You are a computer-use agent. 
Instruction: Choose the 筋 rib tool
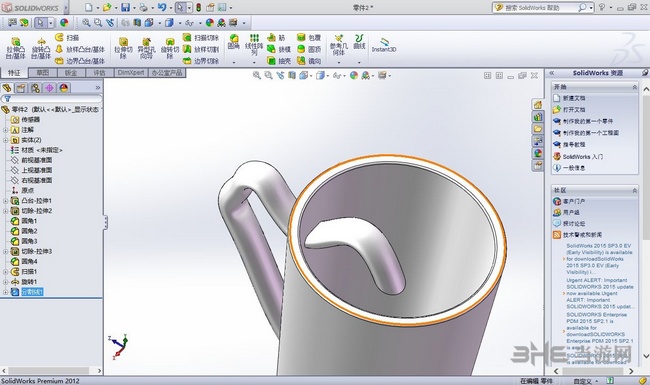(x=276, y=38)
